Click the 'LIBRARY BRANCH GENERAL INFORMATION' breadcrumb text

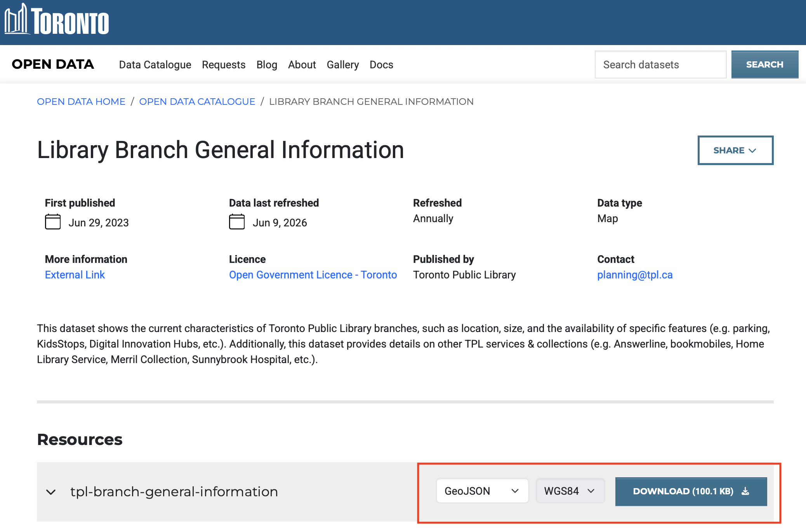(x=372, y=102)
